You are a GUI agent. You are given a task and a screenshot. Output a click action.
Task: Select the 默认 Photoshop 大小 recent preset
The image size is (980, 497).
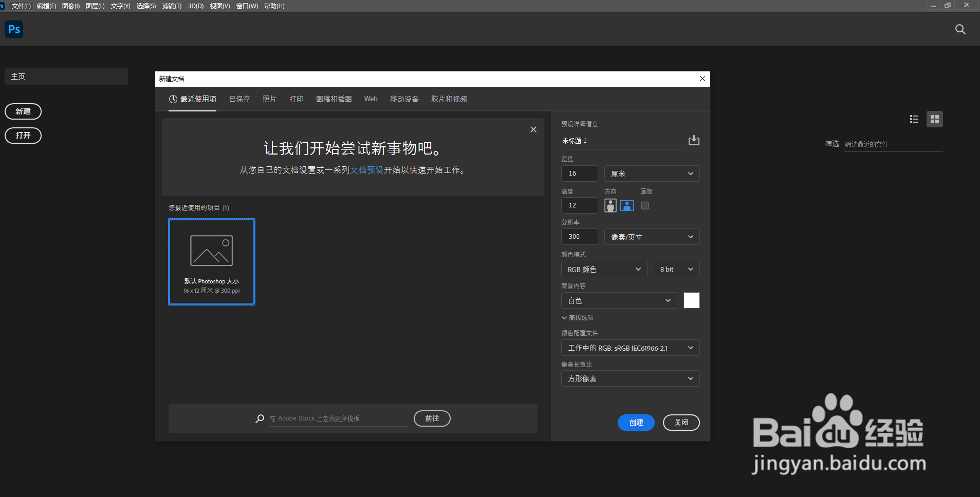click(211, 262)
